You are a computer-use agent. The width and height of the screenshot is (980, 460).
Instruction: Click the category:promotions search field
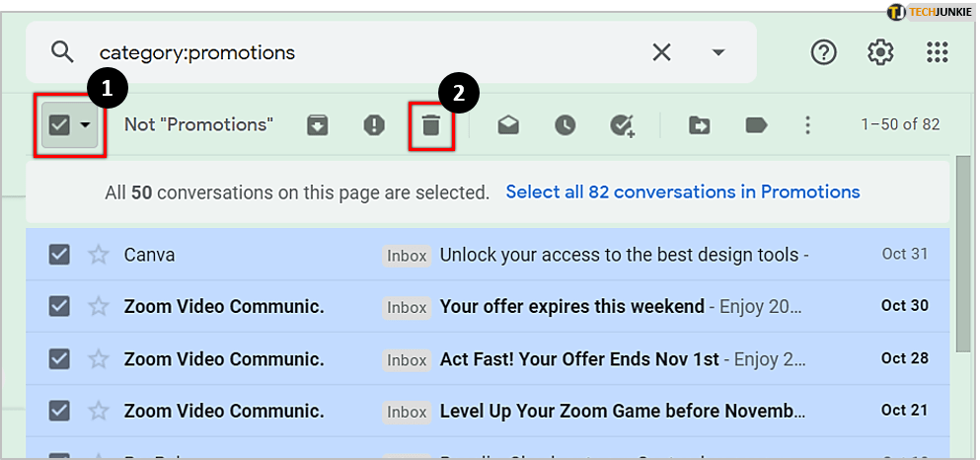click(x=365, y=52)
